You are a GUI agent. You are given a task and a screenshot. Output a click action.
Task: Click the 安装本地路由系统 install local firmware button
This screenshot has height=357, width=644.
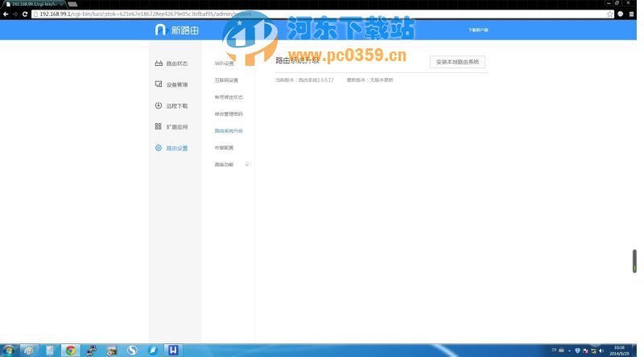pyautogui.click(x=457, y=62)
